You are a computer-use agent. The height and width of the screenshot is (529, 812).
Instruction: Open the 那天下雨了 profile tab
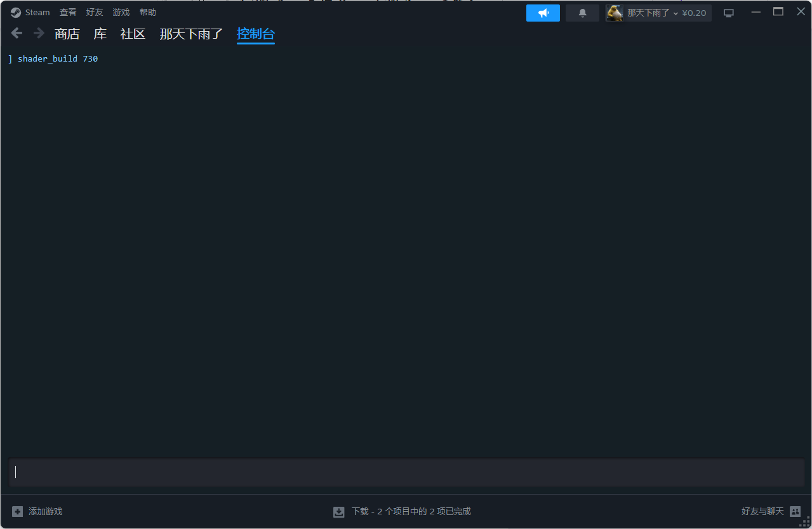pos(191,34)
